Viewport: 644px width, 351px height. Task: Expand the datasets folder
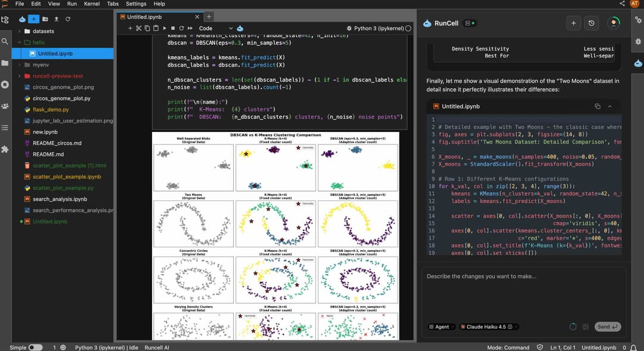coord(19,31)
